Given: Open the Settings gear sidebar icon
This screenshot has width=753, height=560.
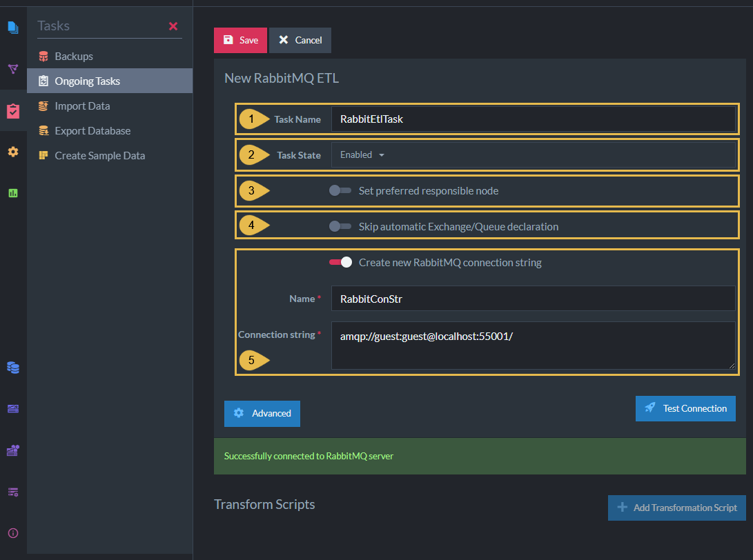Looking at the screenshot, I should click(13, 152).
